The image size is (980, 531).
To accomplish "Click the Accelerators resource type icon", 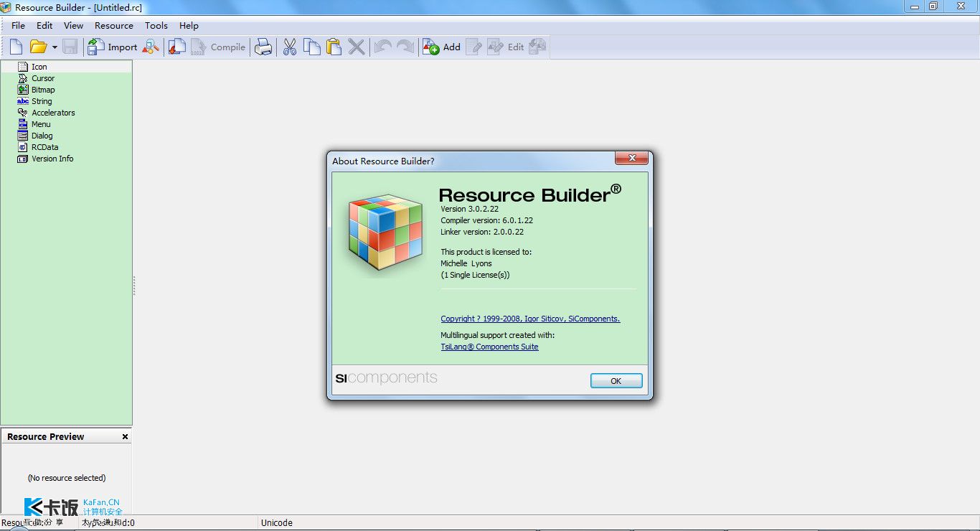I will click(x=23, y=113).
